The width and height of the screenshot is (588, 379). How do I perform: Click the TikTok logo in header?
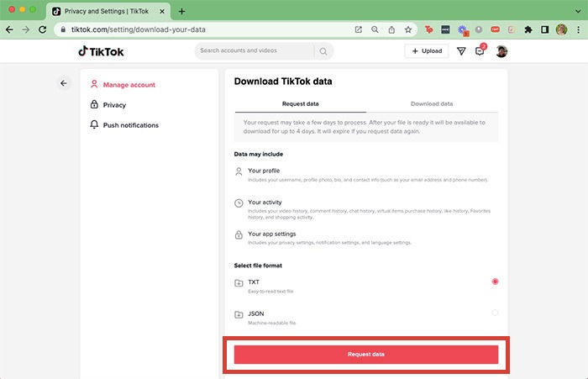point(101,51)
